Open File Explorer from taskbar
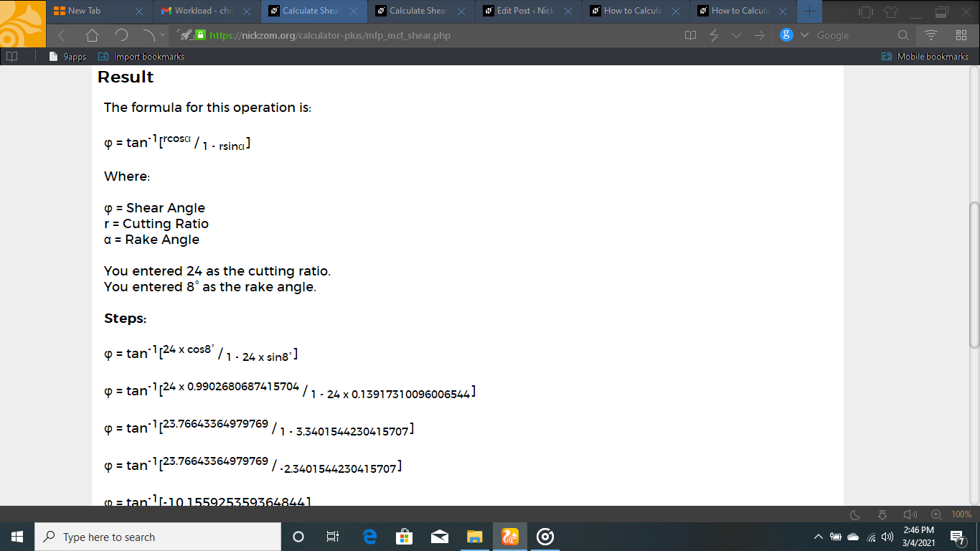The image size is (980, 551). 475,537
